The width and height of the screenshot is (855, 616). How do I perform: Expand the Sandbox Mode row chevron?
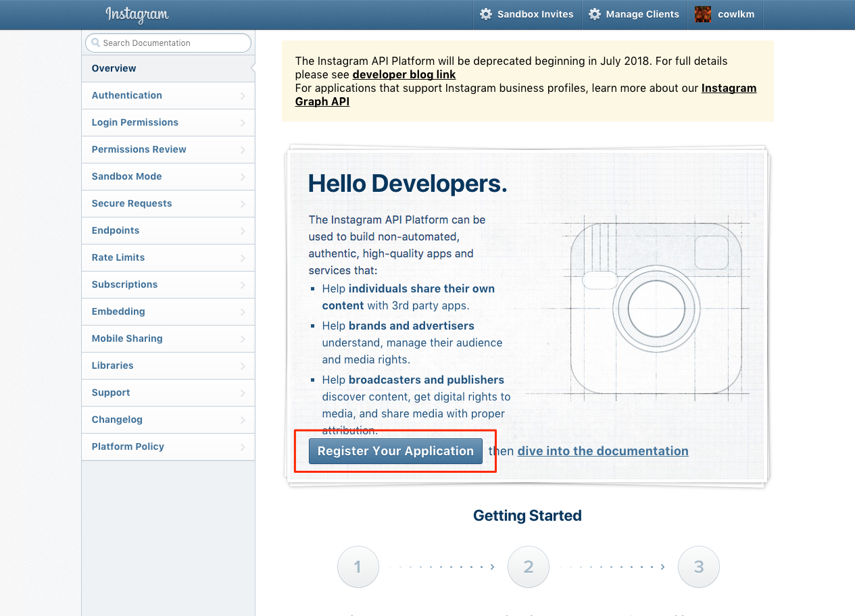(243, 177)
